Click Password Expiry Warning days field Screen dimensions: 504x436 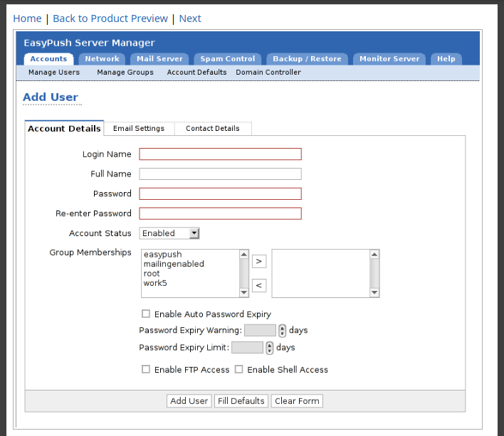pos(260,330)
